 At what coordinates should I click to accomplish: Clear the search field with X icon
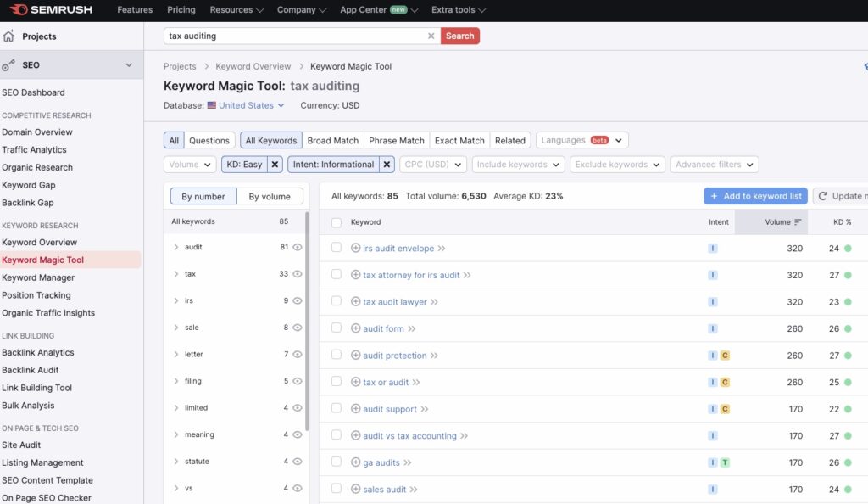[x=431, y=36]
